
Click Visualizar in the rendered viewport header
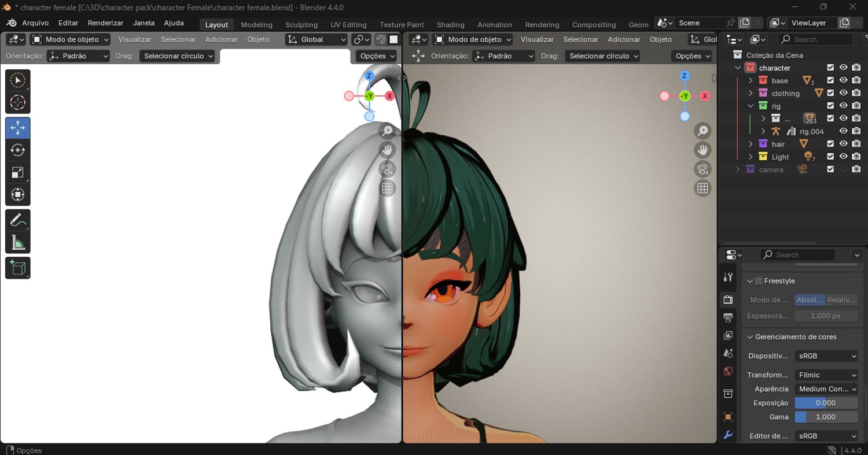[x=537, y=39]
